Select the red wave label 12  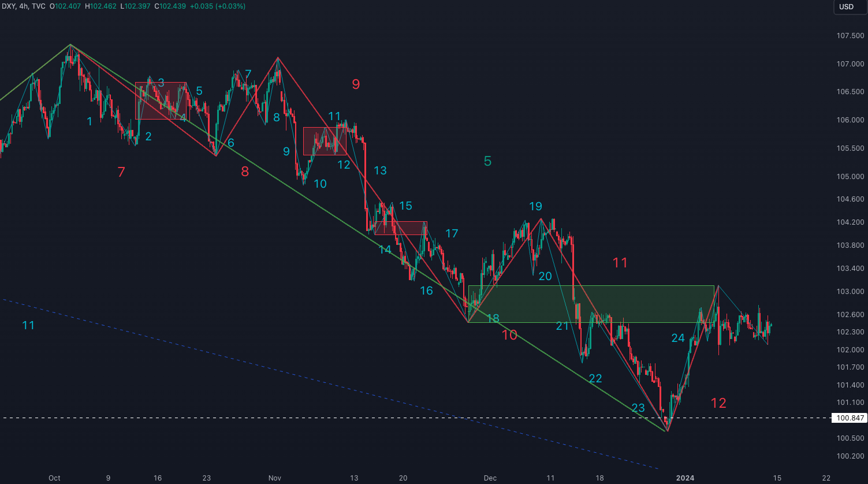coord(718,403)
